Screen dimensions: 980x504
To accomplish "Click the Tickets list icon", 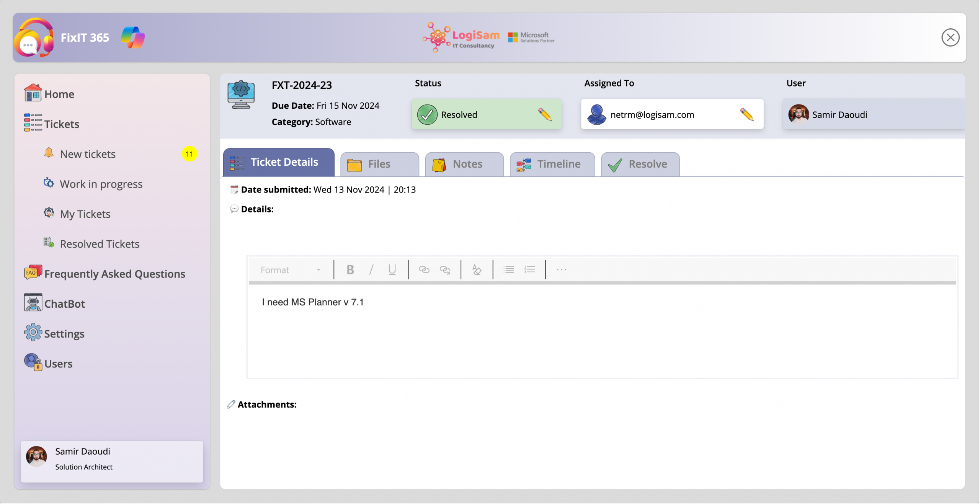I will (x=33, y=122).
